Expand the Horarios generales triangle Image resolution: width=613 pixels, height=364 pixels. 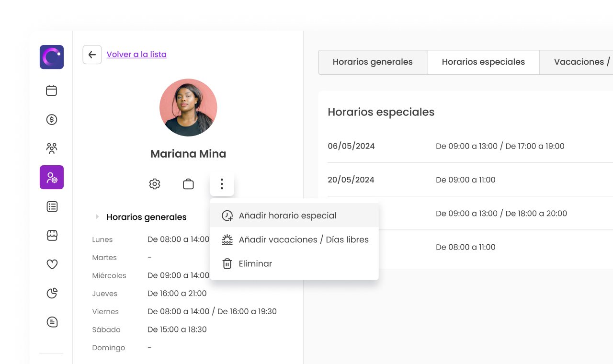[x=97, y=217]
